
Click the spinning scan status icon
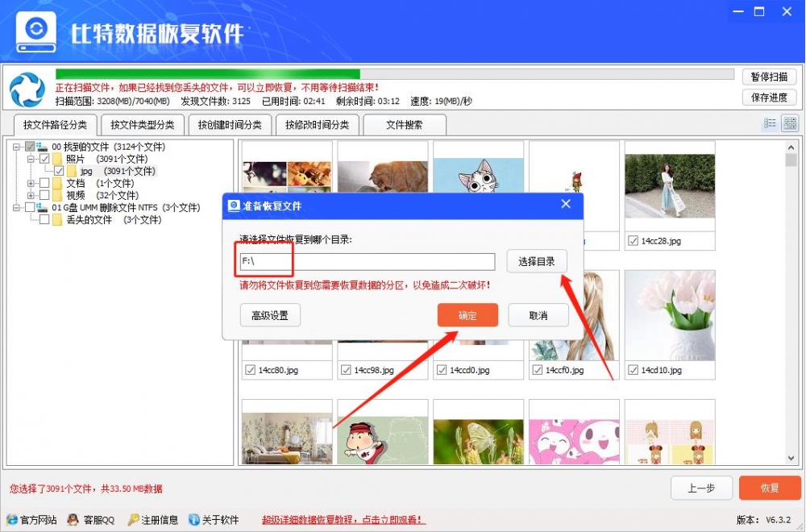27,90
